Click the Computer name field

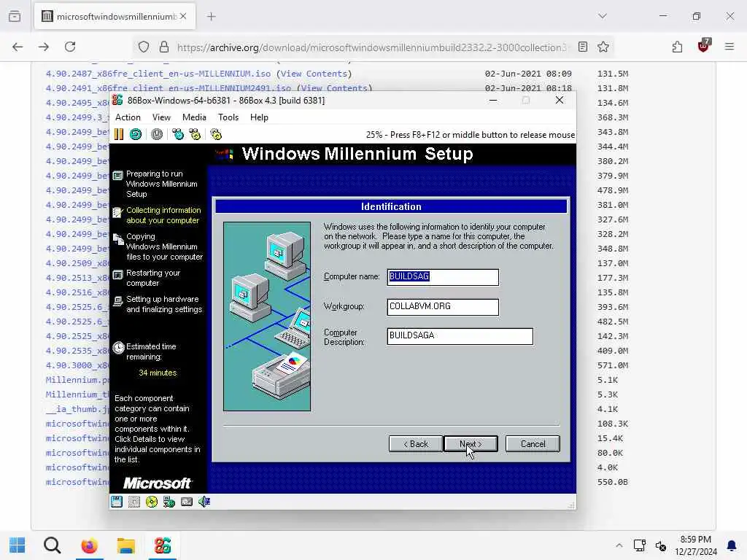(443, 277)
